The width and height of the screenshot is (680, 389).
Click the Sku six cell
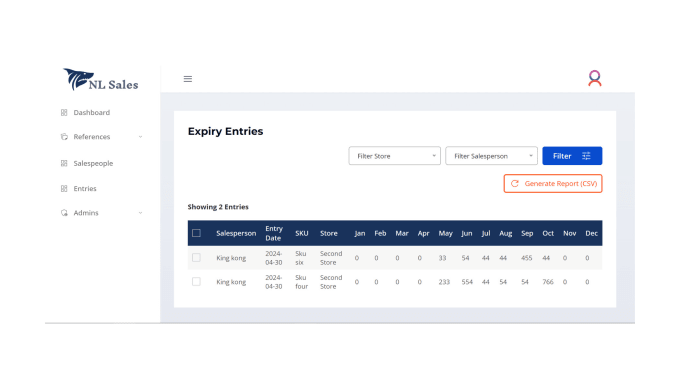tap(301, 258)
